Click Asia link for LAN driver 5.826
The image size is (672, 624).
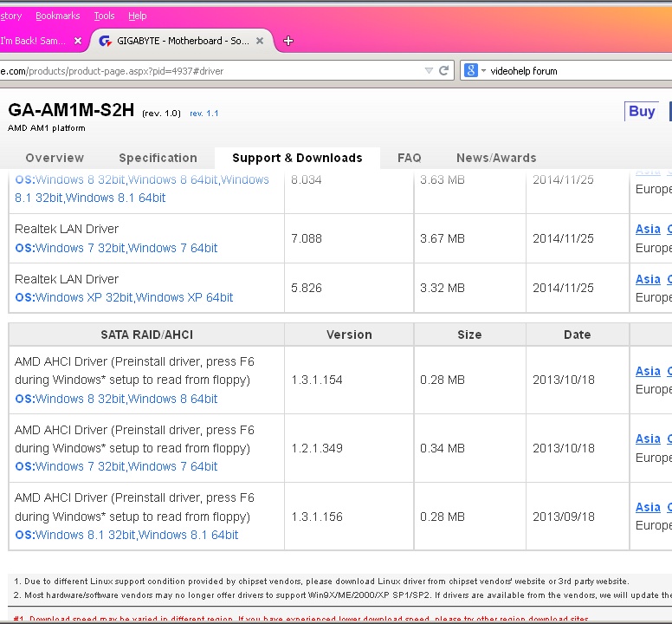(x=648, y=279)
